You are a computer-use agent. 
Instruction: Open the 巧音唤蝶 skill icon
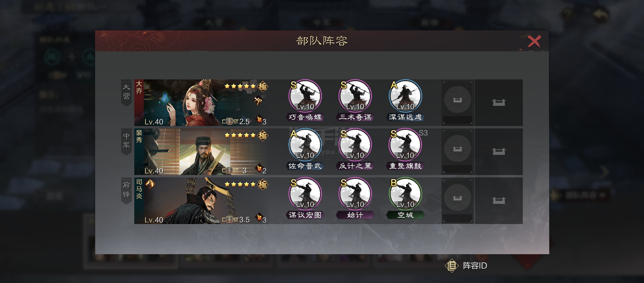305,96
